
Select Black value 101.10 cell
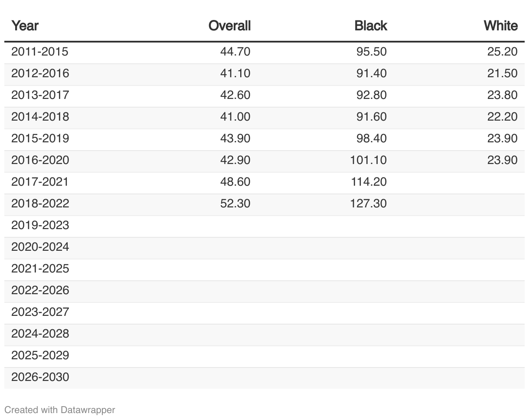pos(369,161)
